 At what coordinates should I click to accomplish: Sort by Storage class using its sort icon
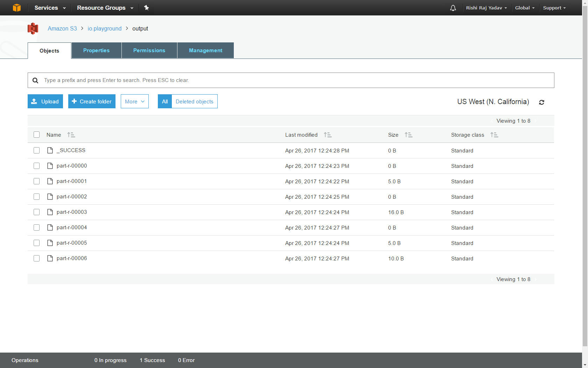tap(494, 135)
